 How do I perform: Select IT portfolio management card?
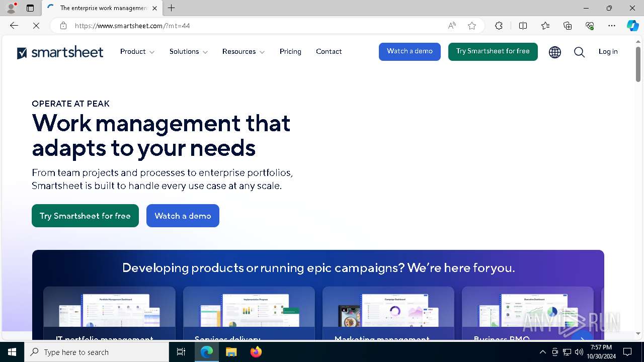pos(109,314)
